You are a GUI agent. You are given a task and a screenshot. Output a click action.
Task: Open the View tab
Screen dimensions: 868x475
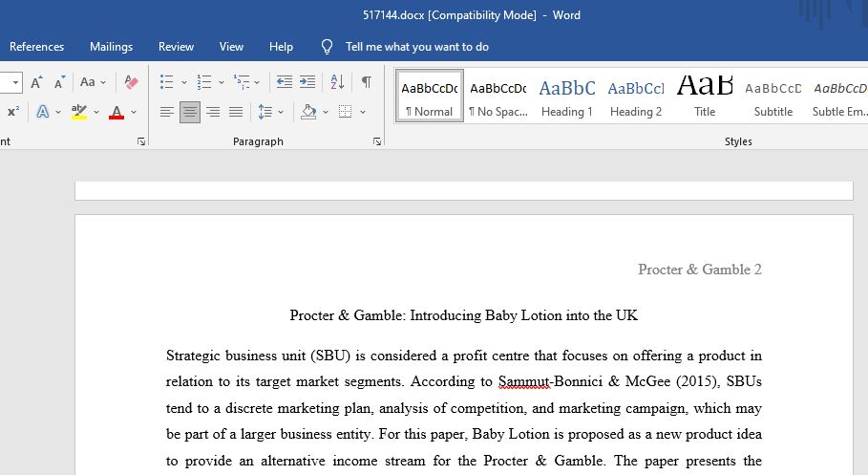231,47
